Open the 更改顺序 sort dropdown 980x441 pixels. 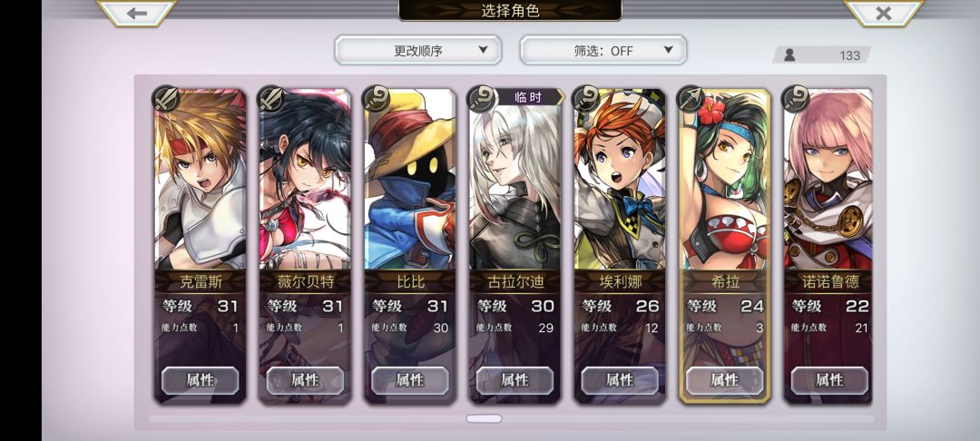tap(418, 50)
